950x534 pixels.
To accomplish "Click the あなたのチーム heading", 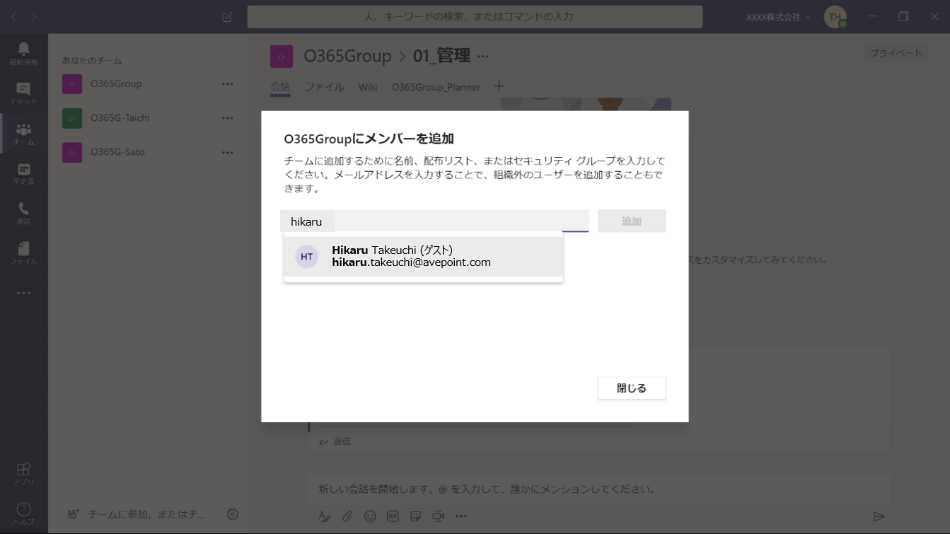I will (x=92, y=61).
